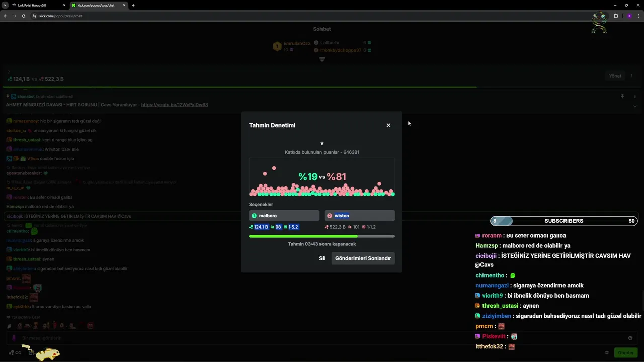Click malboro odds 1:5.2
This screenshot has height=362, width=644.
tap(291, 227)
